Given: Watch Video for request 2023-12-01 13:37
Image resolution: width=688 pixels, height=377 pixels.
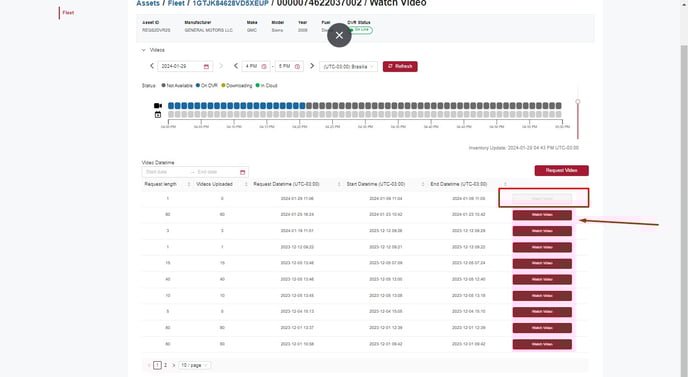Looking at the screenshot, I should click(542, 328).
